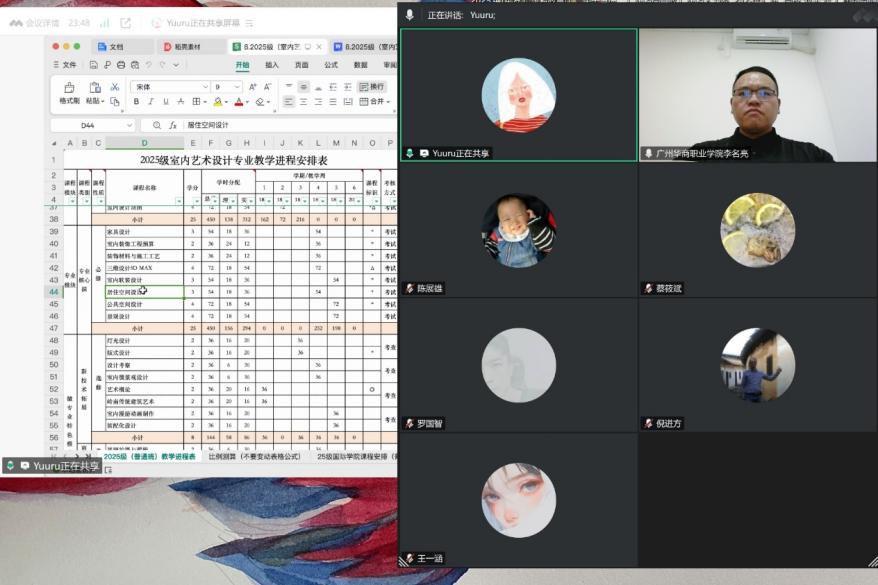Click the Format Painter (格式刷) icon
The height and width of the screenshot is (585, 878).
point(69,88)
